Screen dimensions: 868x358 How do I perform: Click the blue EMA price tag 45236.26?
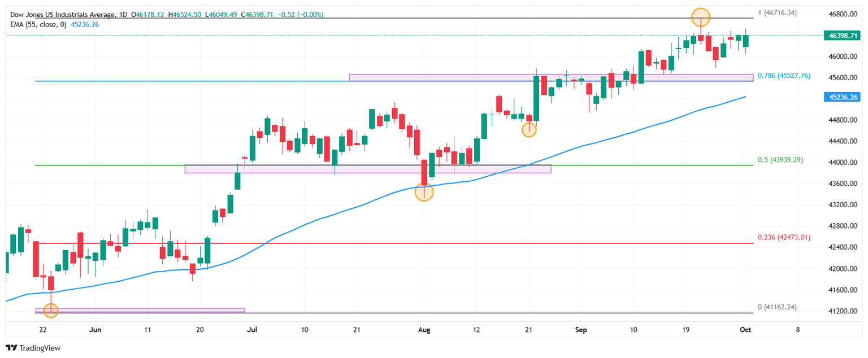point(843,97)
